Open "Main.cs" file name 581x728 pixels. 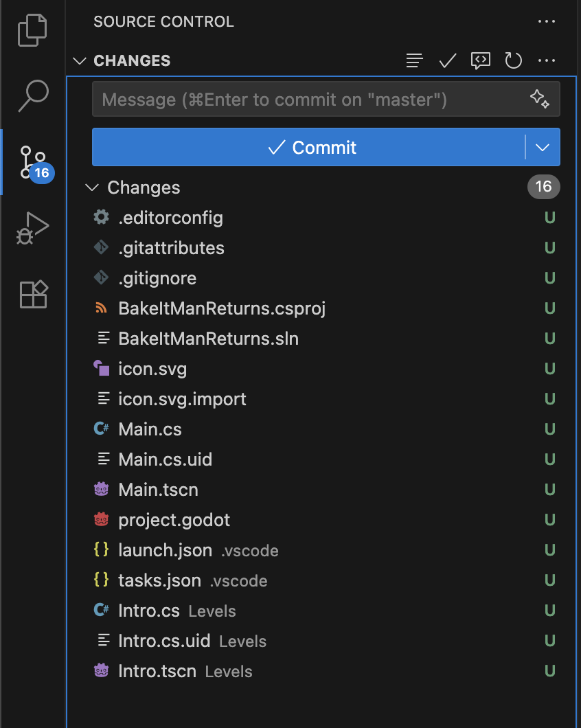(150, 429)
